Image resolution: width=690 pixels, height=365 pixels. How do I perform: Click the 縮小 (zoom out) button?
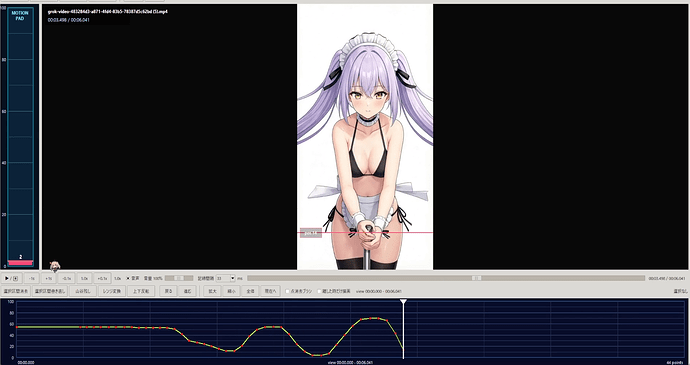pyautogui.click(x=231, y=291)
